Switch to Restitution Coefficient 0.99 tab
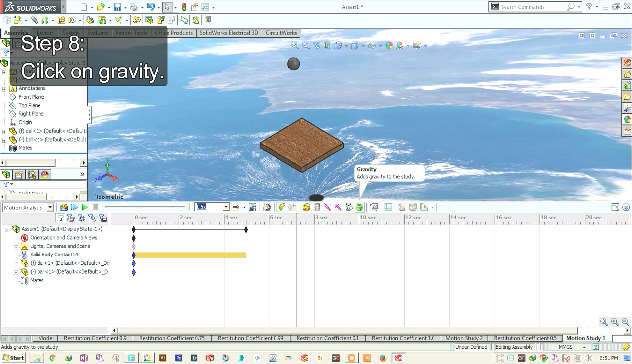 pyautogui.click(x=251, y=338)
